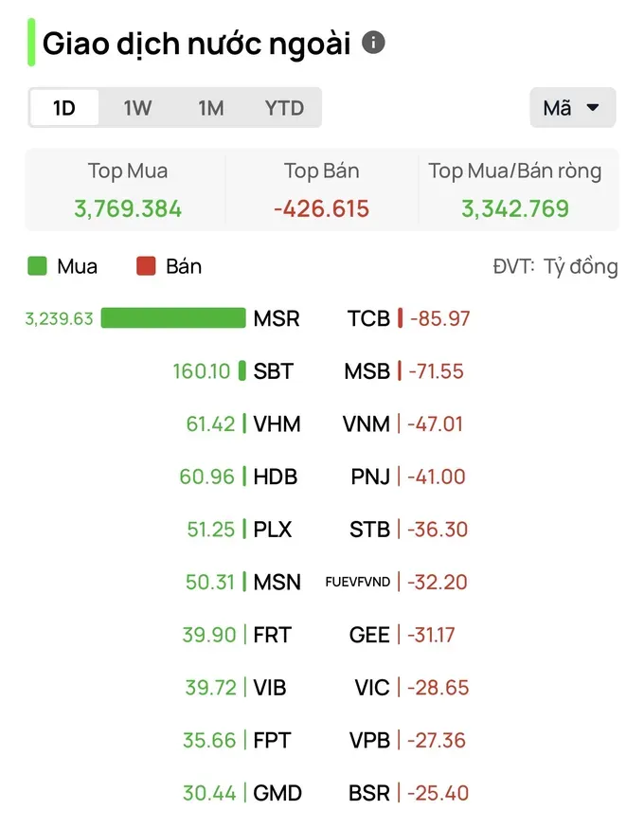Open the Top Mua/Bán ròng summary card
Image resolution: width=644 pixels, height=828 pixels.
[516, 190]
